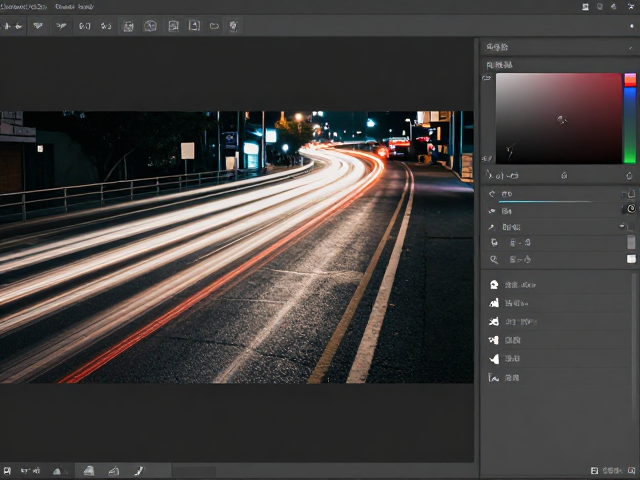Click the white swatch in the magnifier row
The width and height of the screenshot is (640, 480).
(631, 259)
